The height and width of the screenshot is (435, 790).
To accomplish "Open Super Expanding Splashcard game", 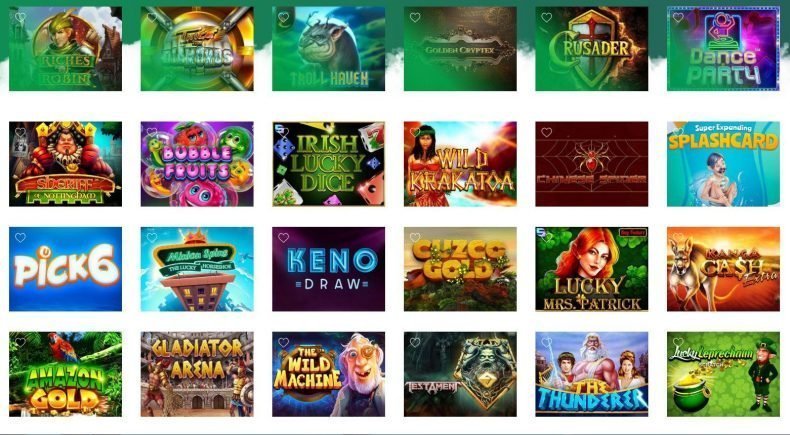I will coord(723,164).
